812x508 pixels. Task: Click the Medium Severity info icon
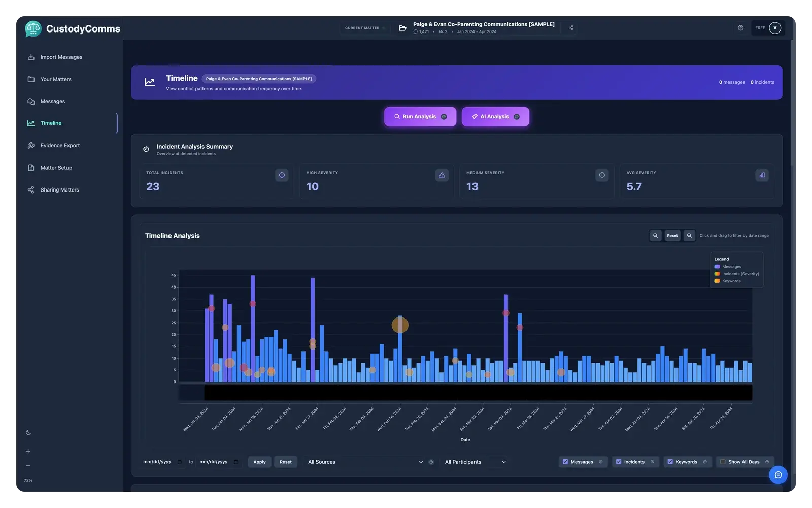click(602, 175)
